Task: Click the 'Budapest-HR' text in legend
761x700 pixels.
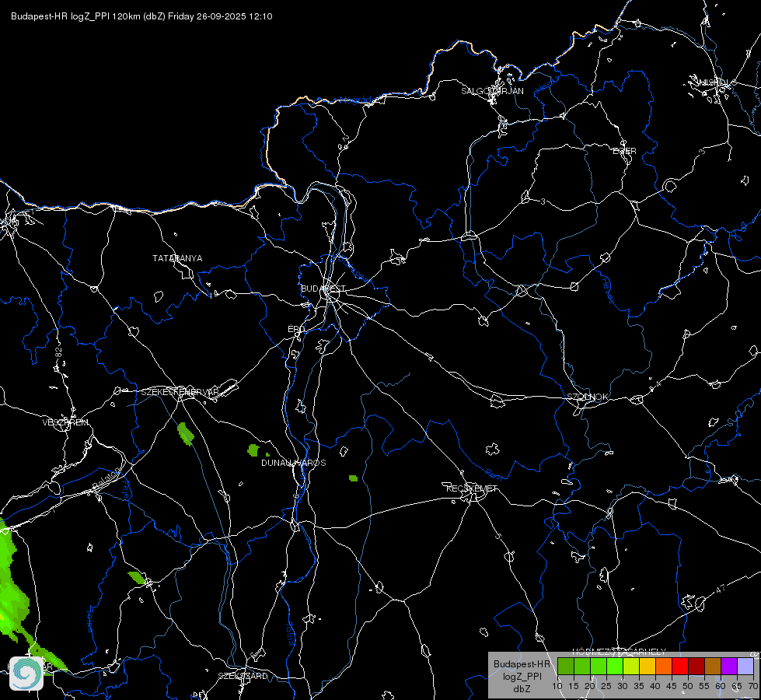Action: click(x=522, y=664)
